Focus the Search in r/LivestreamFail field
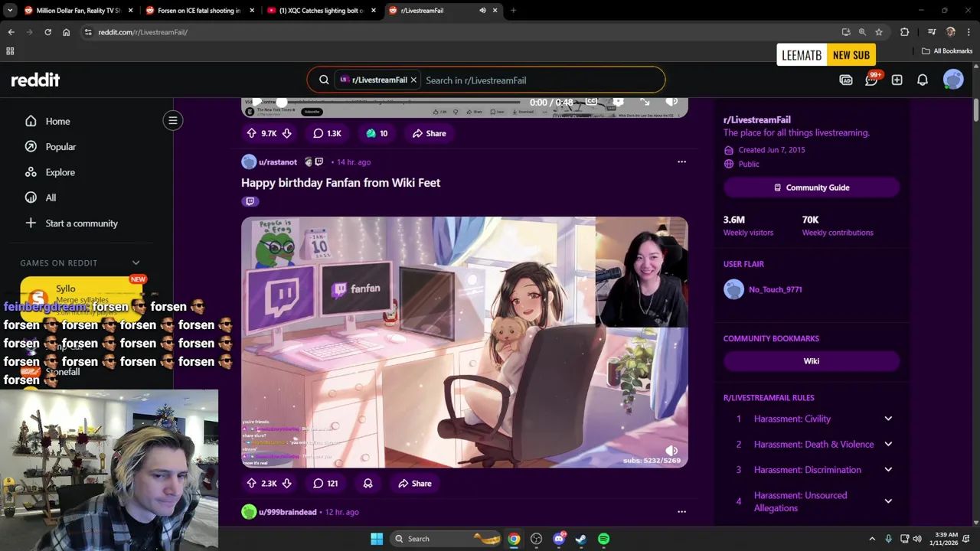Viewport: 980px width, 551px height. tap(541, 80)
